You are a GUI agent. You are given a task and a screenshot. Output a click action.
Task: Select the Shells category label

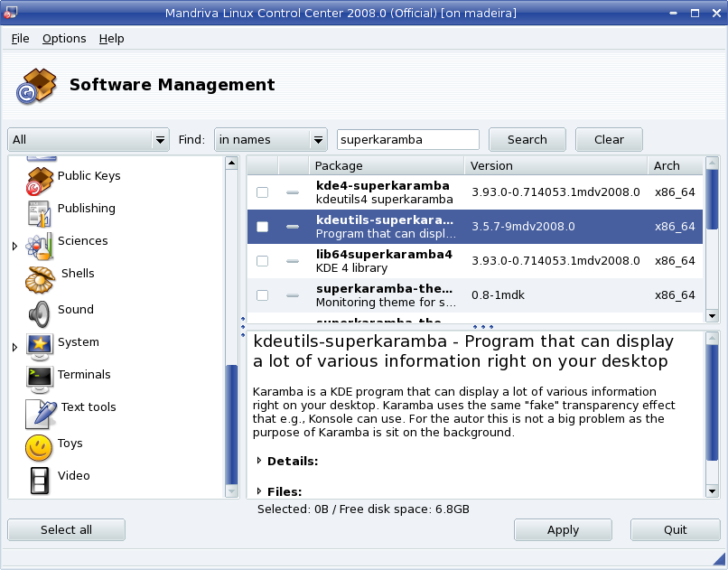[78, 274]
